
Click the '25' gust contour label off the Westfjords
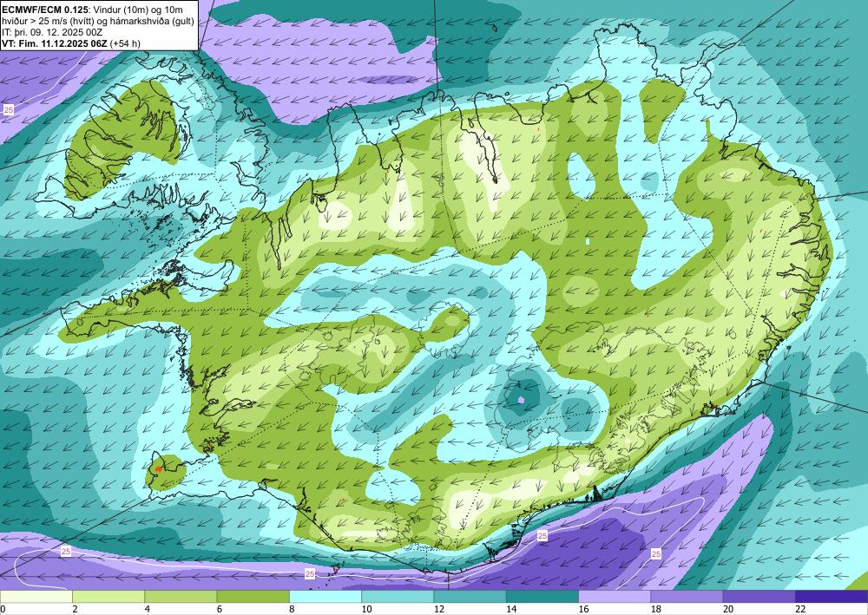pyautogui.click(x=9, y=109)
